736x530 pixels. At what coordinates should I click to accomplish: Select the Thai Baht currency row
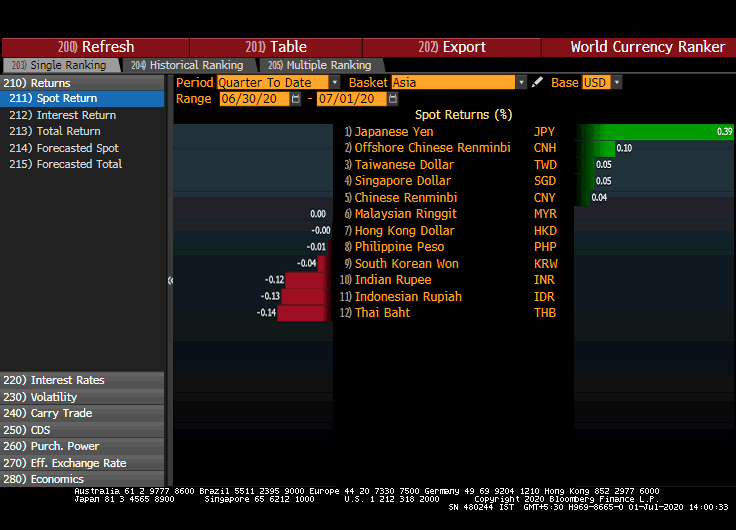pyautogui.click(x=382, y=313)
